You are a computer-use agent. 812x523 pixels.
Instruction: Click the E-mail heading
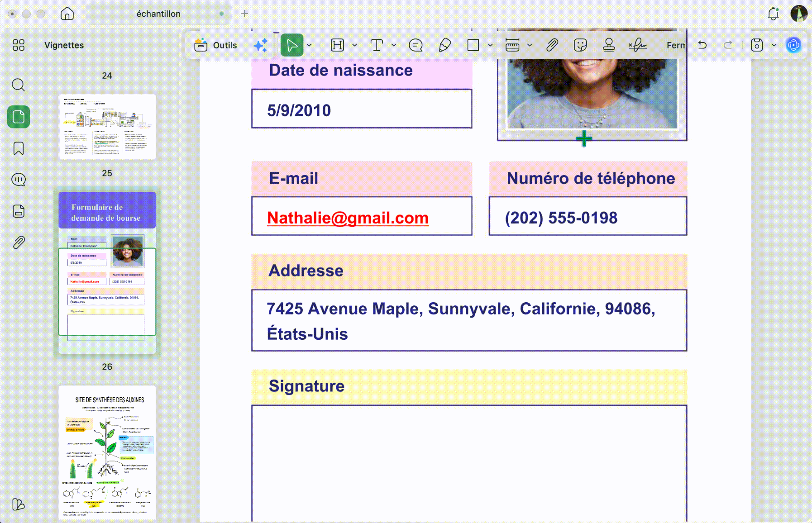[294, 178]
